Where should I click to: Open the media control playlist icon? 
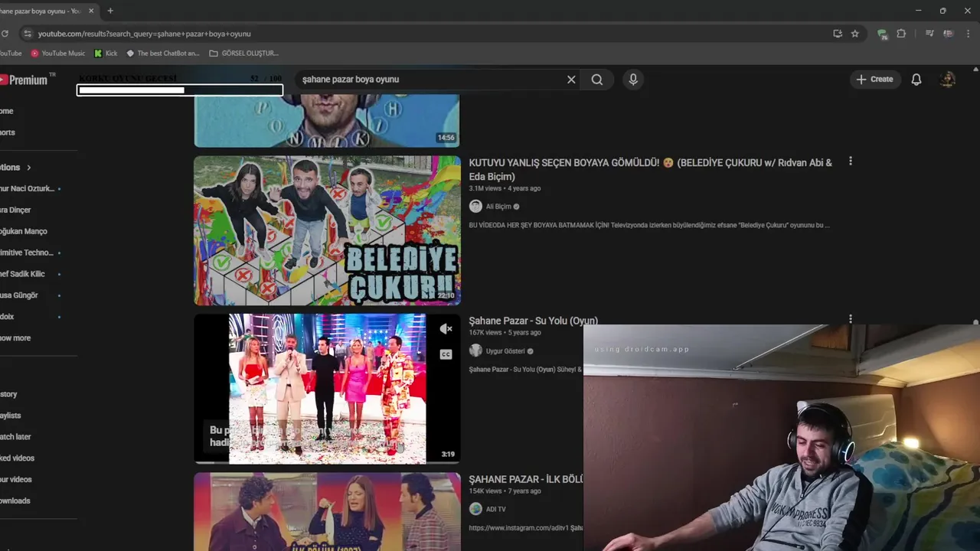point(929,34)
